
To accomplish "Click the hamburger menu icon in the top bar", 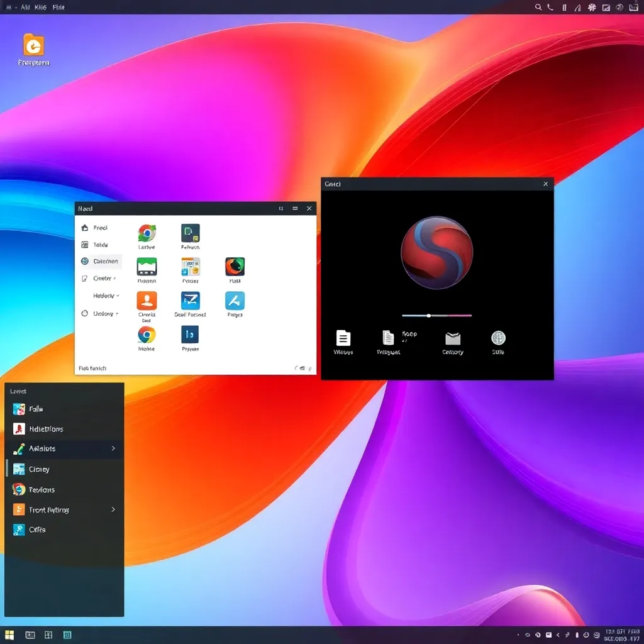I will pyautogui.click(x=9, y=7).
